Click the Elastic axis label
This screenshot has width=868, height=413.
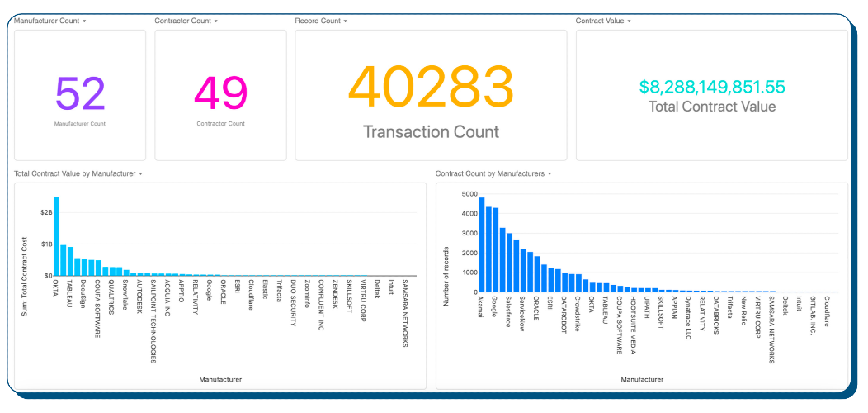pos(265,288)
